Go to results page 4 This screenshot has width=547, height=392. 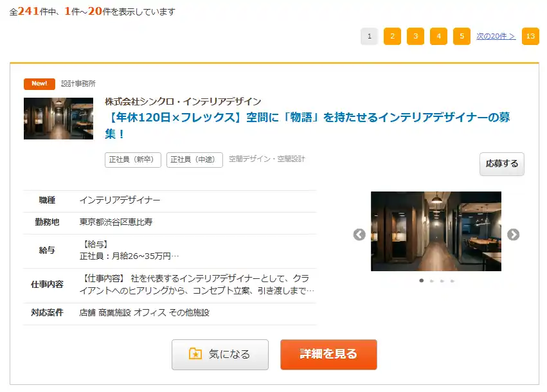(438, 37)
